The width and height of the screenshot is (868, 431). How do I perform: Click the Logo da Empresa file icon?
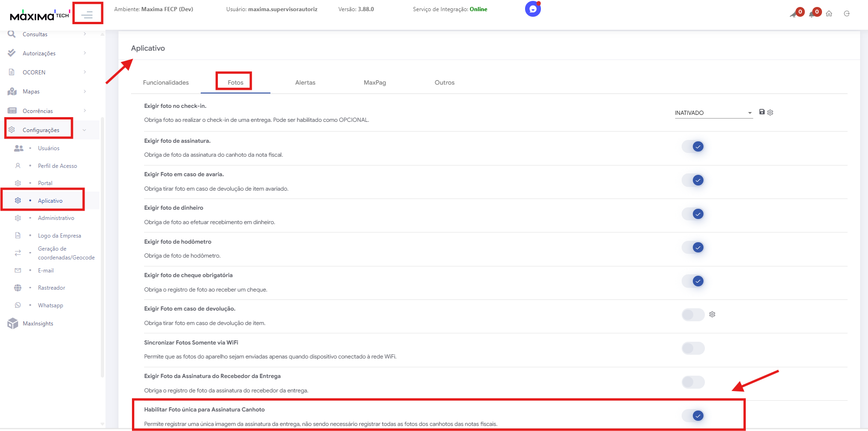click(18, 235)
